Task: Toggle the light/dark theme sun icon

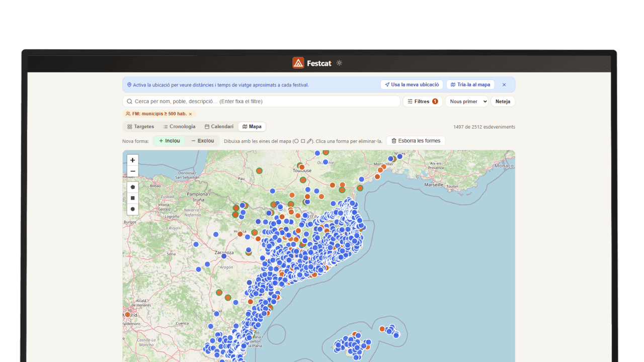Action: pyautogui.click(x=340, y=63)
